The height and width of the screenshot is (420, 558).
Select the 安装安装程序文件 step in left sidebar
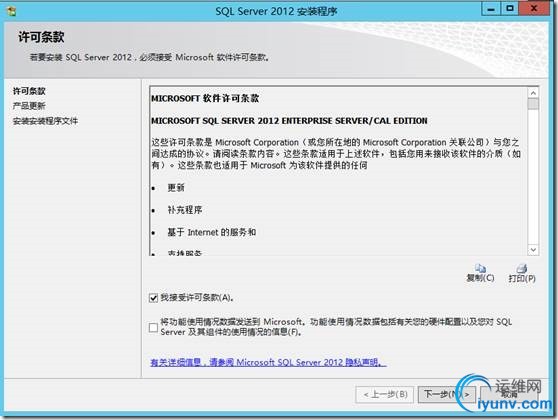[45, 121]
